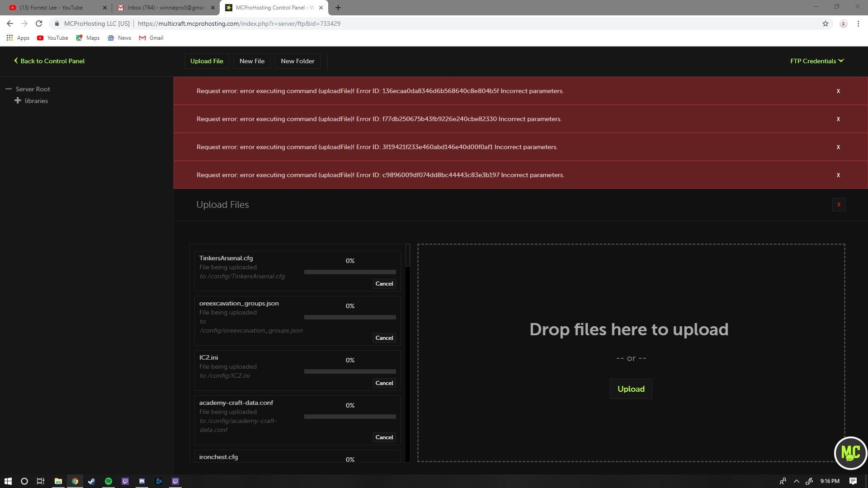
Task: Close the Gmail Inbox tab
Action: point(212,8)
